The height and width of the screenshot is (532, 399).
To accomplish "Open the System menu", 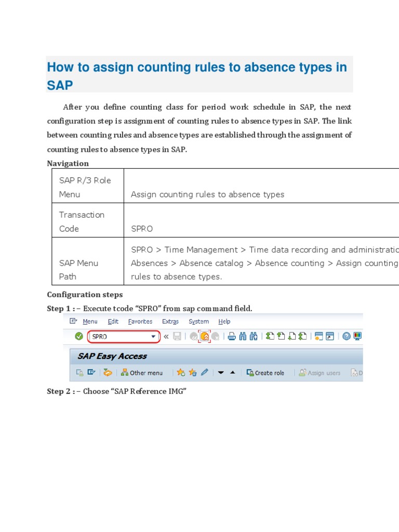I will pos(199,321).
